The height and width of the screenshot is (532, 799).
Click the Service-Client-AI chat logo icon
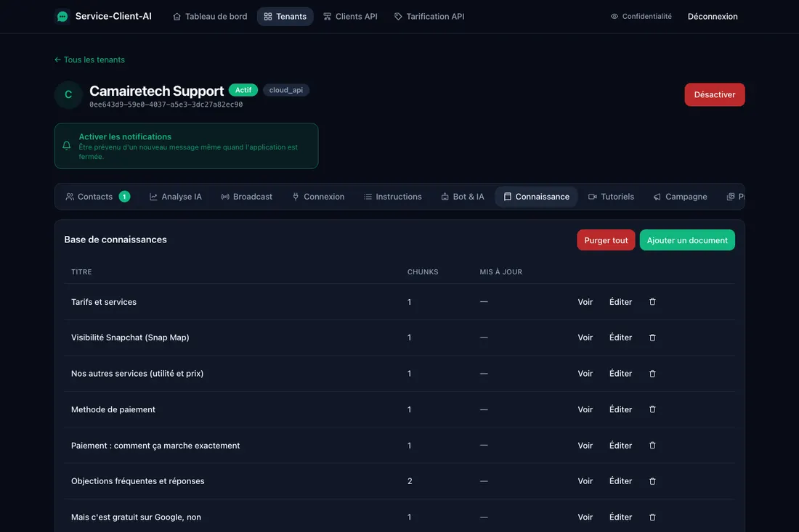(x=62, y=16)
